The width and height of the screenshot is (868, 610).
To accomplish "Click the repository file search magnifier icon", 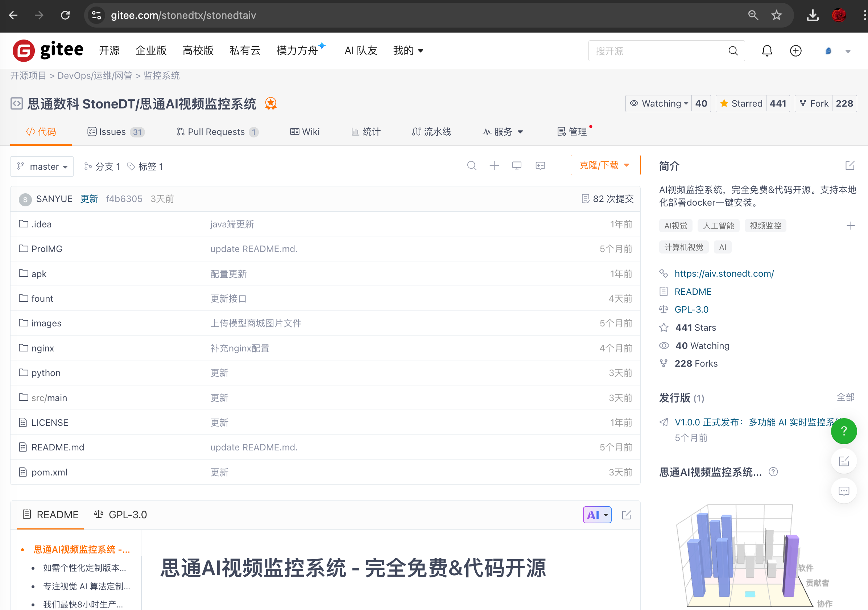I will click(x=471, y=166).
